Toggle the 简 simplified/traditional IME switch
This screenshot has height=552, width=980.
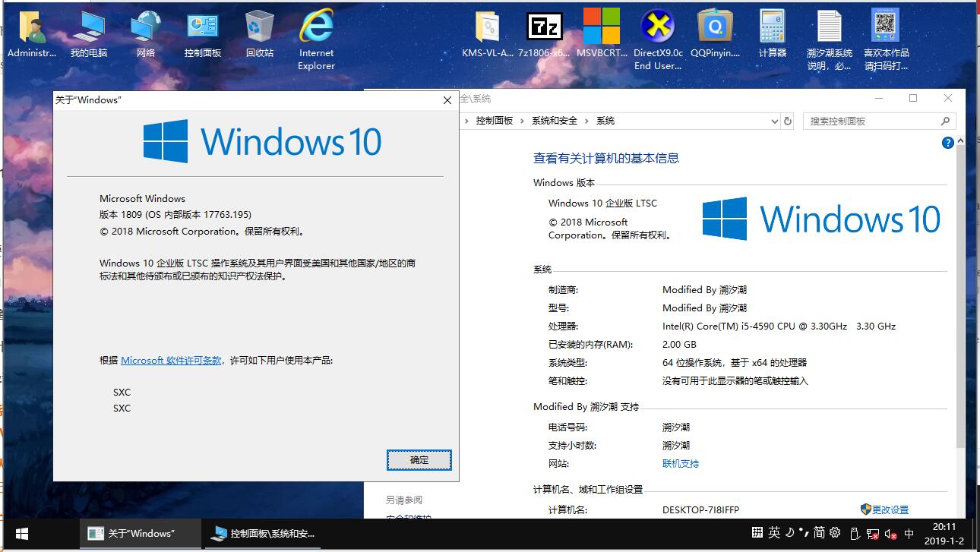tap(819, 533)
